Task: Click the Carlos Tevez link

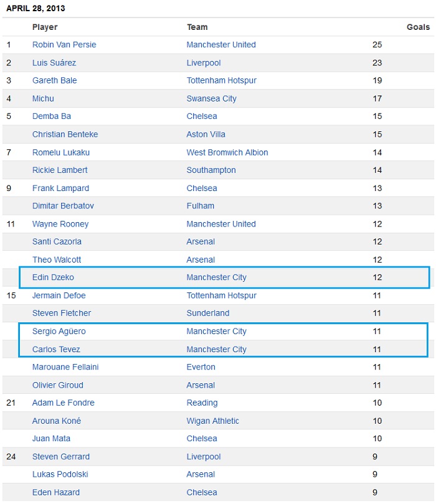Action: click(56, 350)
